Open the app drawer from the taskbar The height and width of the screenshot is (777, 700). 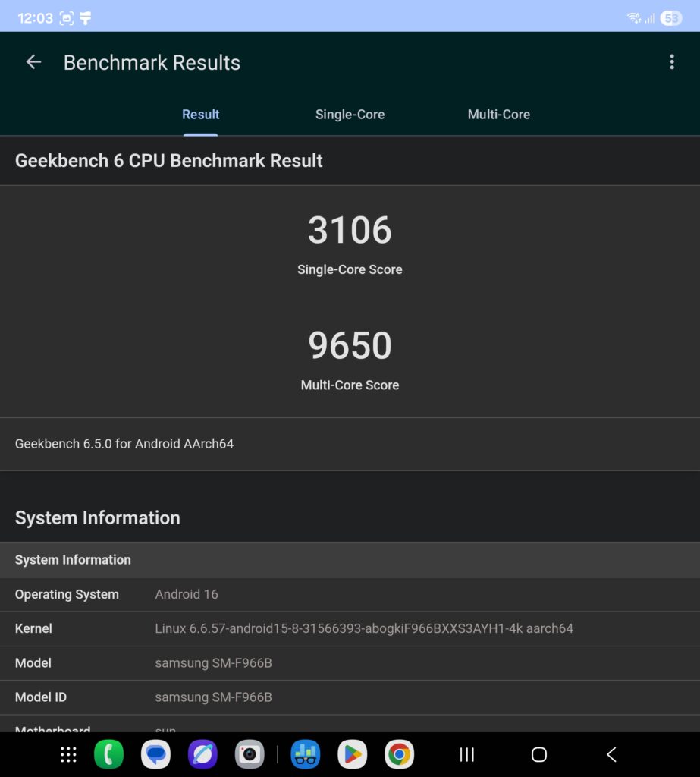(67, 754)
